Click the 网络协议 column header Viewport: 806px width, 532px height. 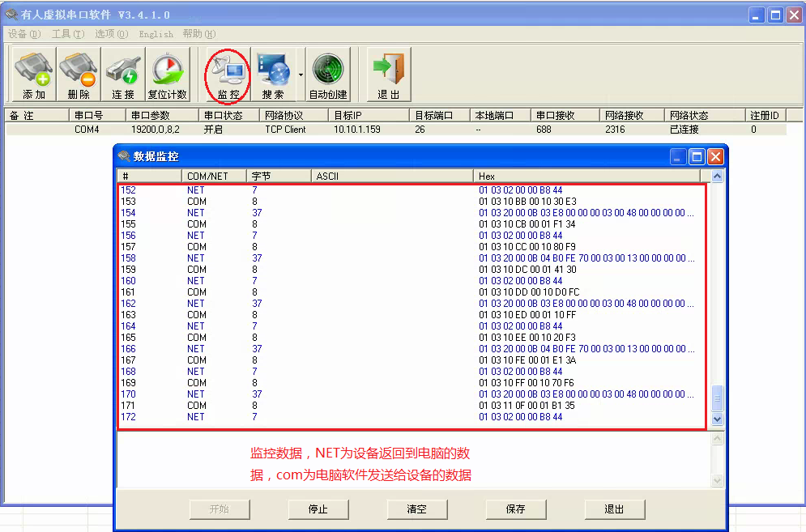(x=294, y=115)
